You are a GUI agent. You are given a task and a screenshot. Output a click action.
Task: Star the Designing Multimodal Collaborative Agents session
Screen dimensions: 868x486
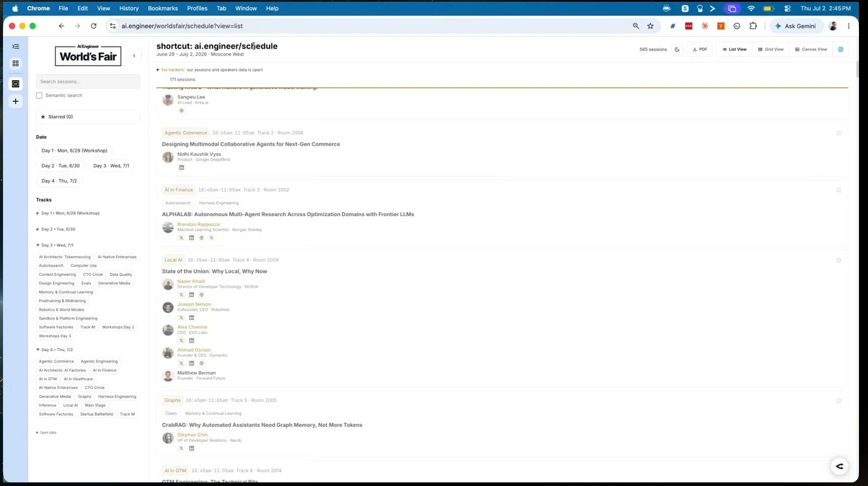tap(838, 133)
